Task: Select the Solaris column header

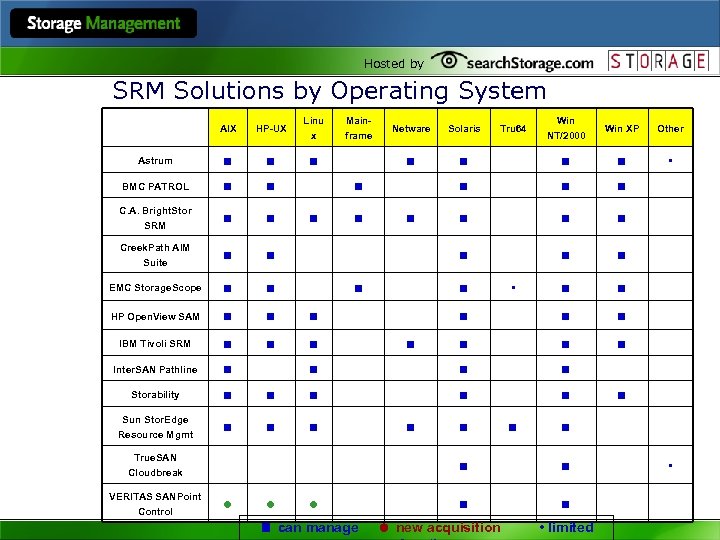Action: pyautogui.click(x=464, y=128)
